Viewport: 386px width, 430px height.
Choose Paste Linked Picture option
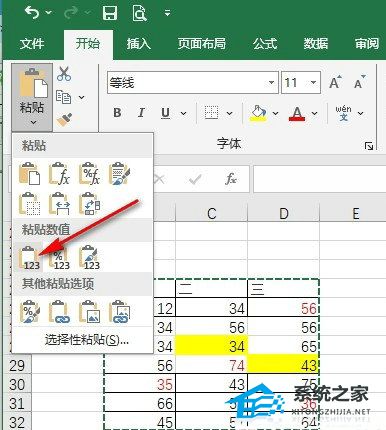(119, 312)
